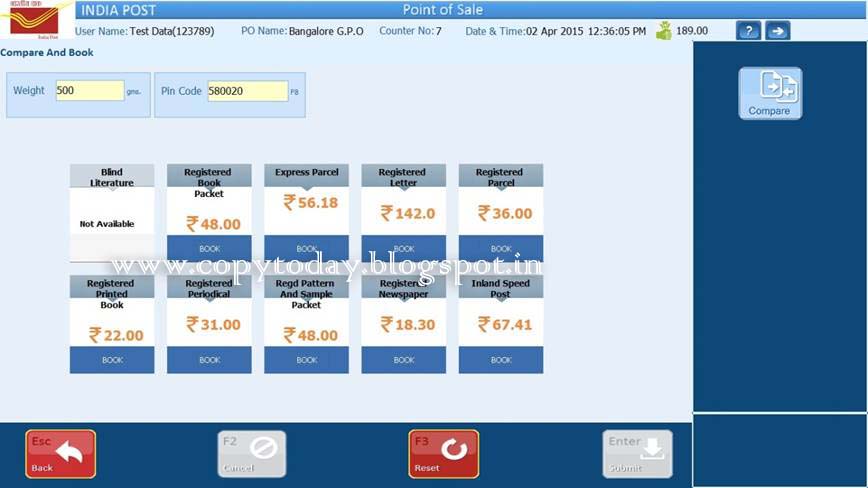The height and width of the screenshot is (488, 868).
Task: Book the Express Parcel service
Action: point(307,248)
